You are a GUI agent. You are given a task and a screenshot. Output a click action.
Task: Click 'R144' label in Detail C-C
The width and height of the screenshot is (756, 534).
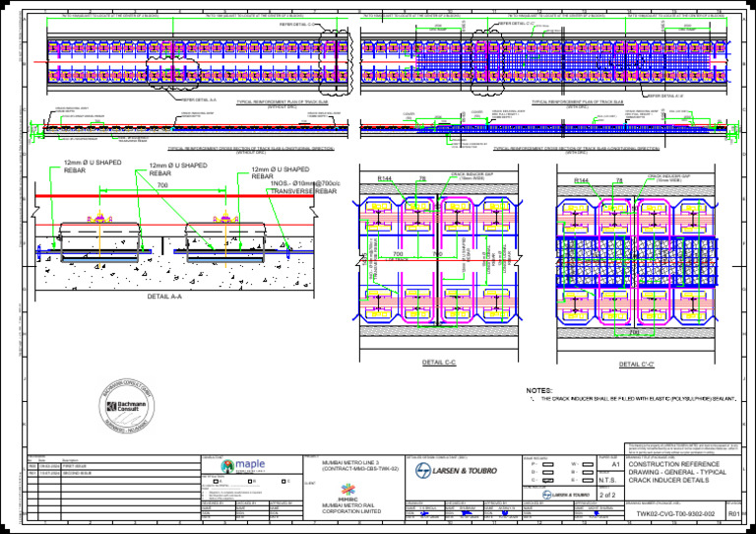tap(384, 178)
